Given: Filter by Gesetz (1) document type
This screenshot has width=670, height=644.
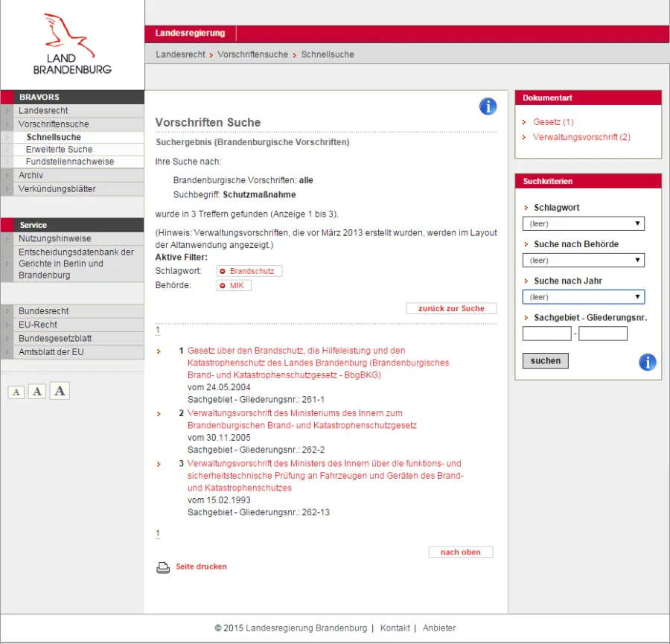Looking at the screenshot, I should coord(553,122).
